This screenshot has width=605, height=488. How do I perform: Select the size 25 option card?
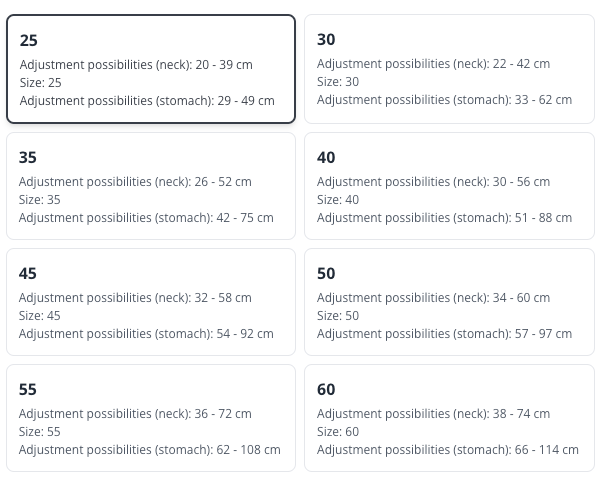point(151,69)
